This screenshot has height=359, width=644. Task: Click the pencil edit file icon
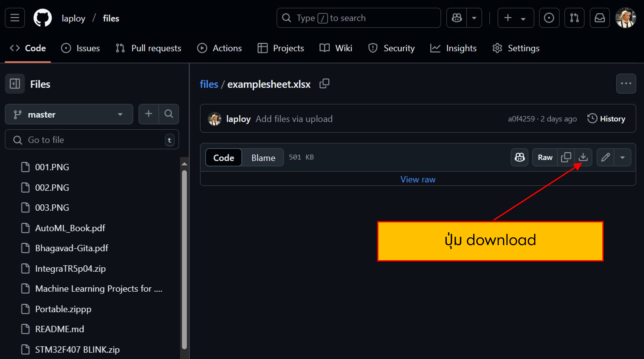[605, 157]
